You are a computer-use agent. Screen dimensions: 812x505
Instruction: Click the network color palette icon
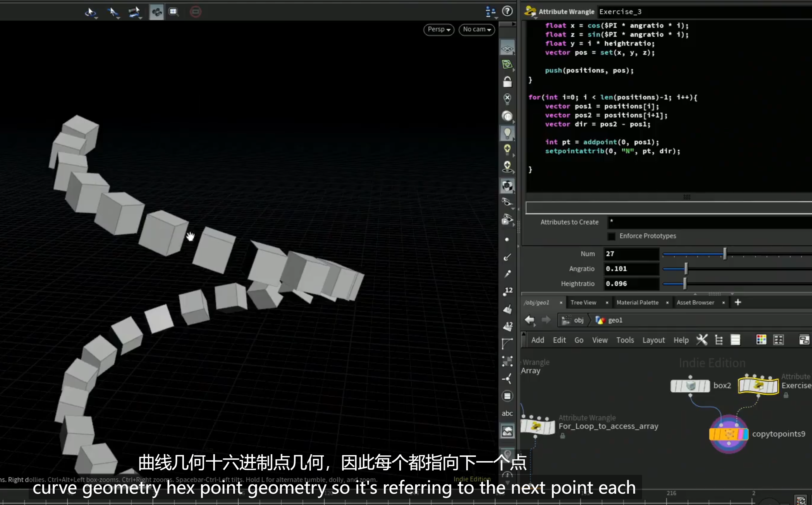761,340
